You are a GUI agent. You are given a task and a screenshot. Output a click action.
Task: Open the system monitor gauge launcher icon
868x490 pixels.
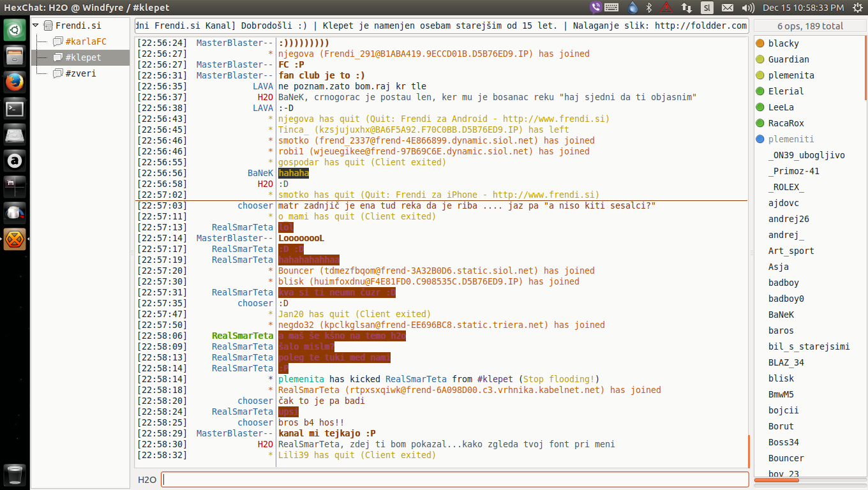[x=15, y=213]
